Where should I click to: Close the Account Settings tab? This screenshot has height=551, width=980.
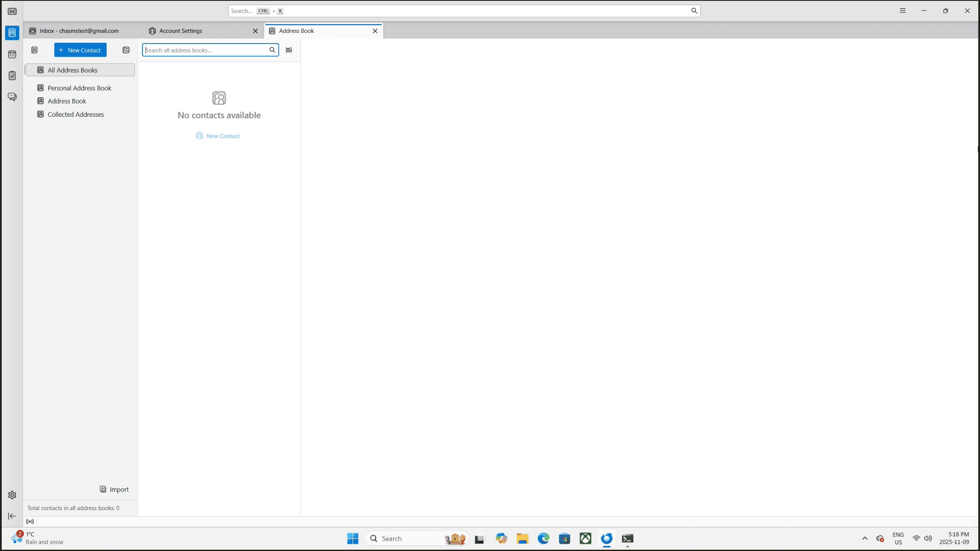255,31
